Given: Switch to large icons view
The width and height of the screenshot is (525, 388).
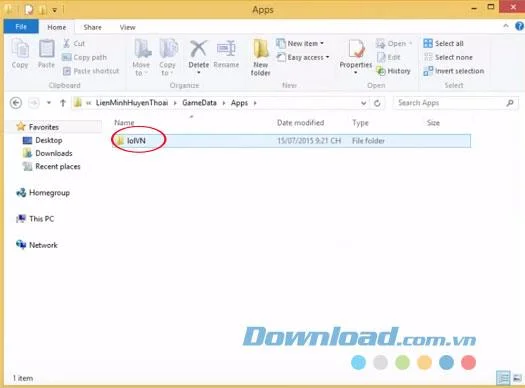Looking at the screenshot, I should click(x=517, y=378).
